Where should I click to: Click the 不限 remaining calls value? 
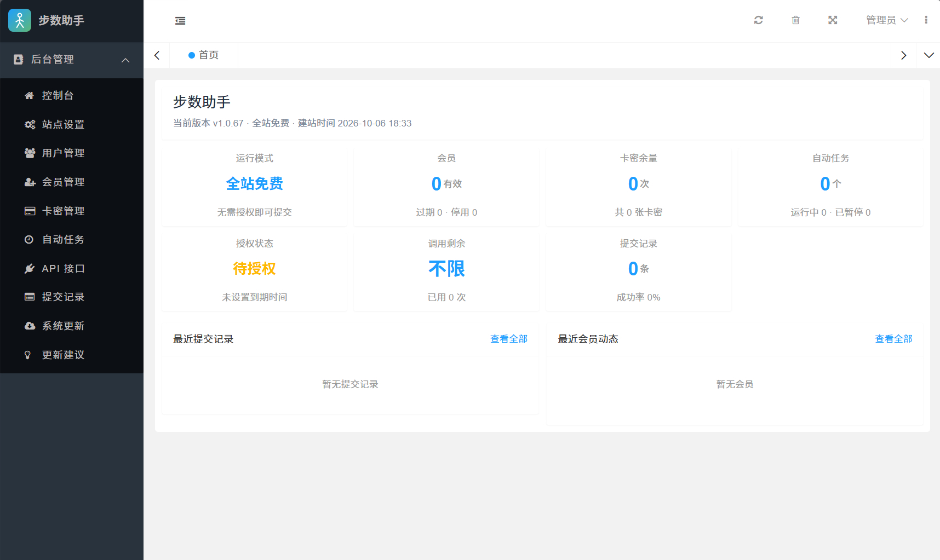pos(446,269)
